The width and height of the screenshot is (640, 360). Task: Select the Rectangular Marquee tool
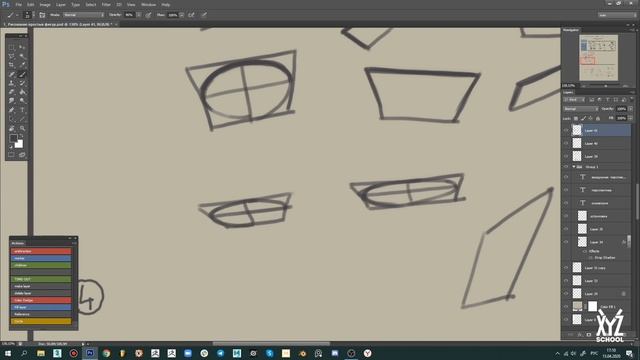11,47
